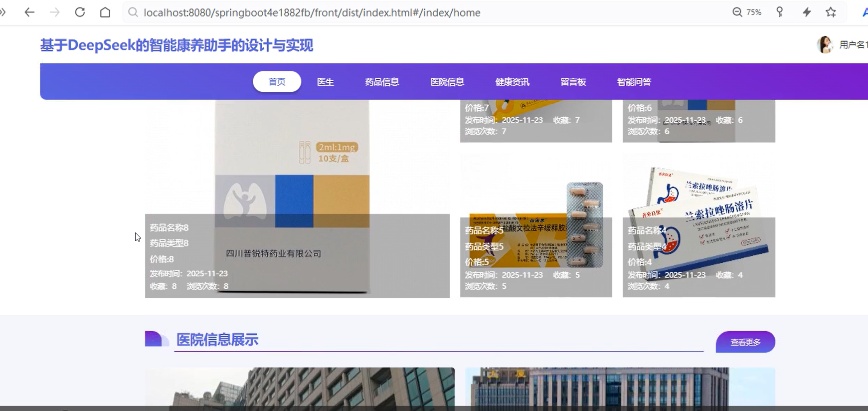The width and height of the screenshot is (868, 411).
Task: Click the browser forward arrow
Action: tap(54, 12)
